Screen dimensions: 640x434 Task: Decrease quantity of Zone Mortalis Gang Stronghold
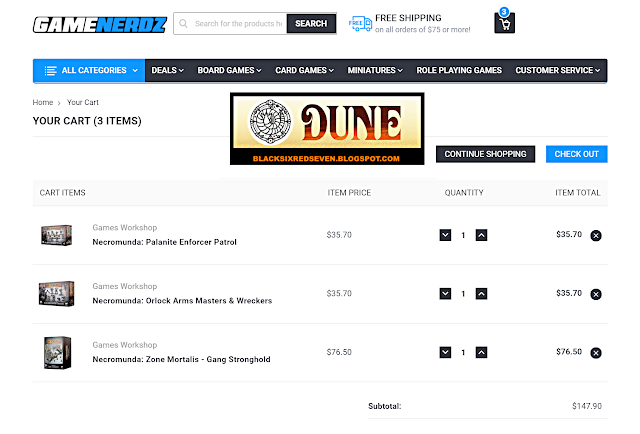point(445,352)
